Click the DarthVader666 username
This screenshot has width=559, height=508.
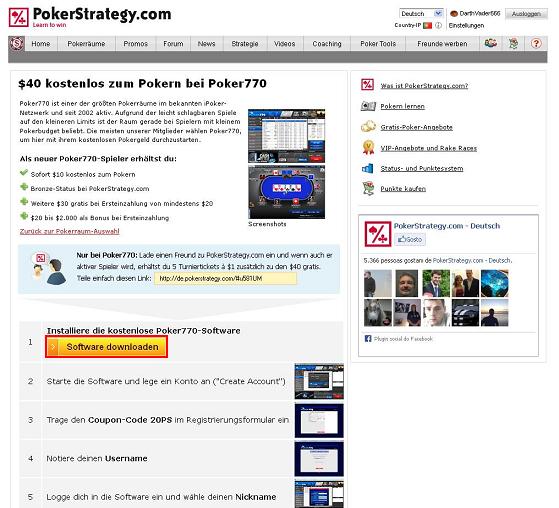pyautogui.click(x=479, y=14)
